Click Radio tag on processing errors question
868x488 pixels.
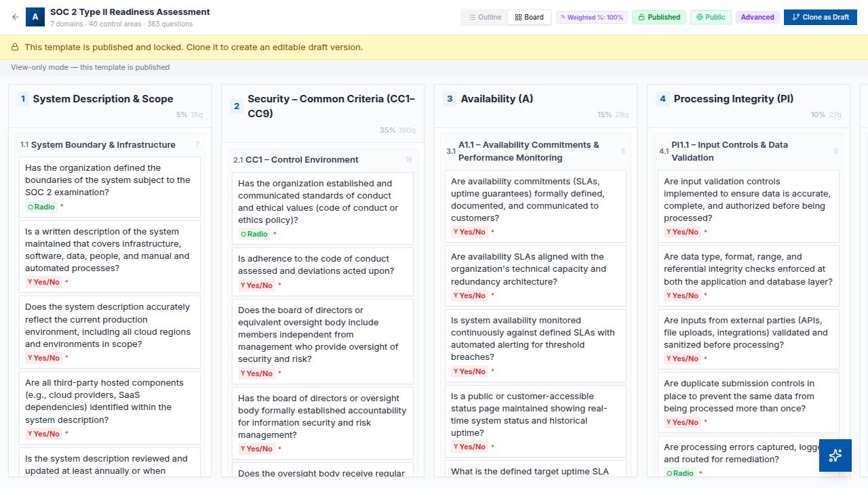point(680,473)
